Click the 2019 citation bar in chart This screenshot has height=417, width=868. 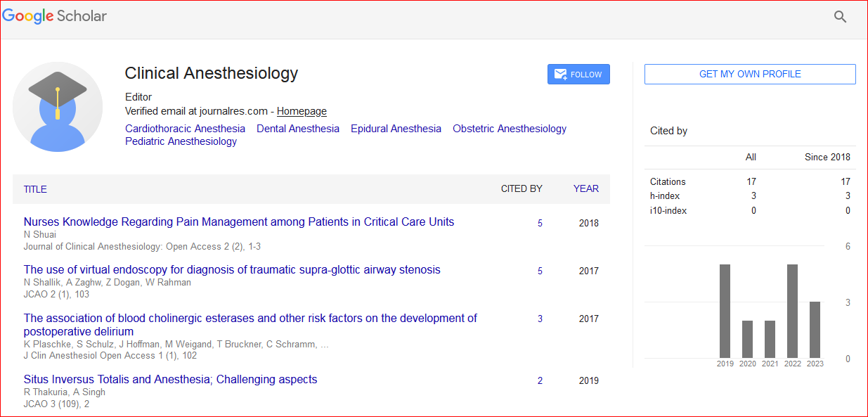(x=725, y=311)
